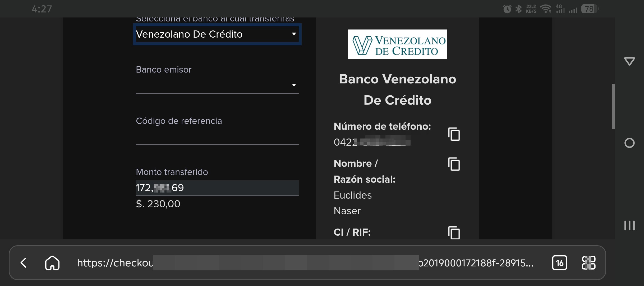
Task: Open the tab switcher showing 16 tabs
Action: pyautogui.click(x=559, y=263)
